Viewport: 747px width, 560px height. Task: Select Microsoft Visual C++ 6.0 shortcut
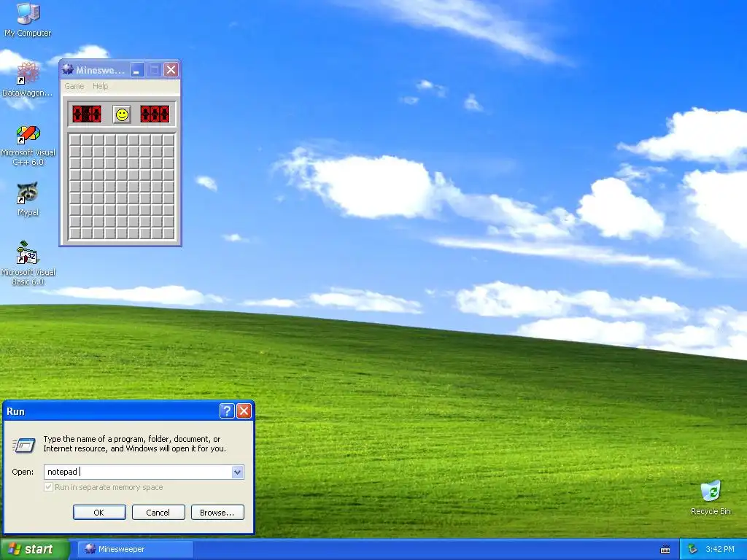pos(28,146)
